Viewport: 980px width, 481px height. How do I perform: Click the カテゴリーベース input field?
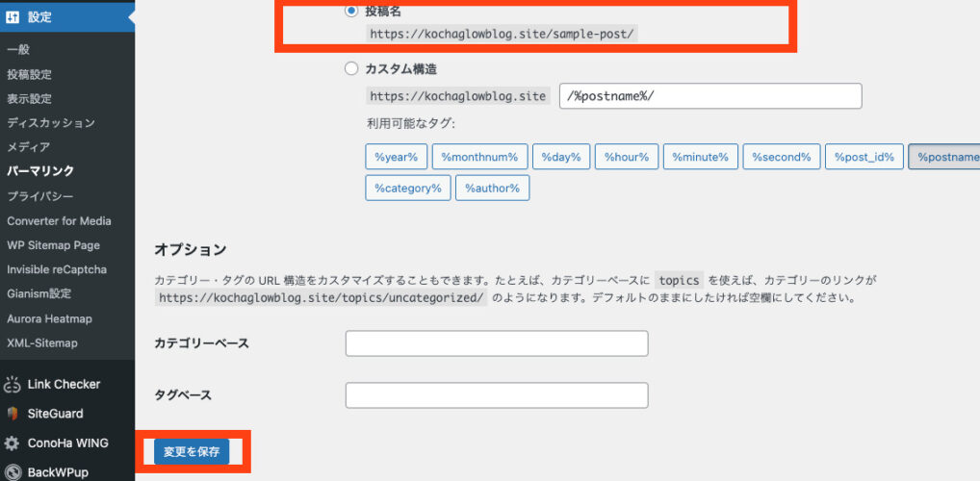coord(497,343)
